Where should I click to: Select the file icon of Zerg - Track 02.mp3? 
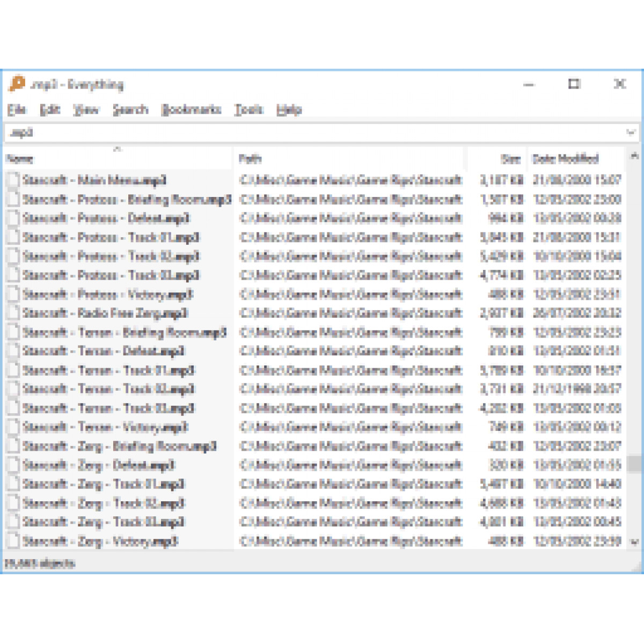[x=13, y=503]
